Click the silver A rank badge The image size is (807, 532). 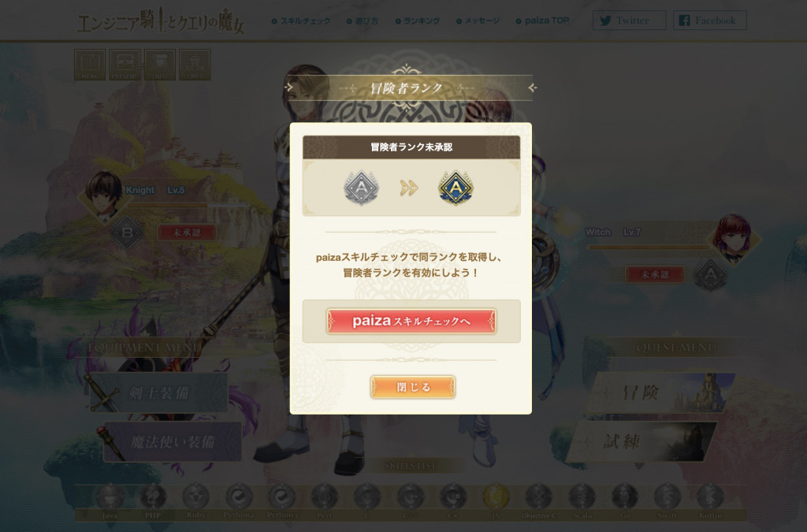click(361, 188)
